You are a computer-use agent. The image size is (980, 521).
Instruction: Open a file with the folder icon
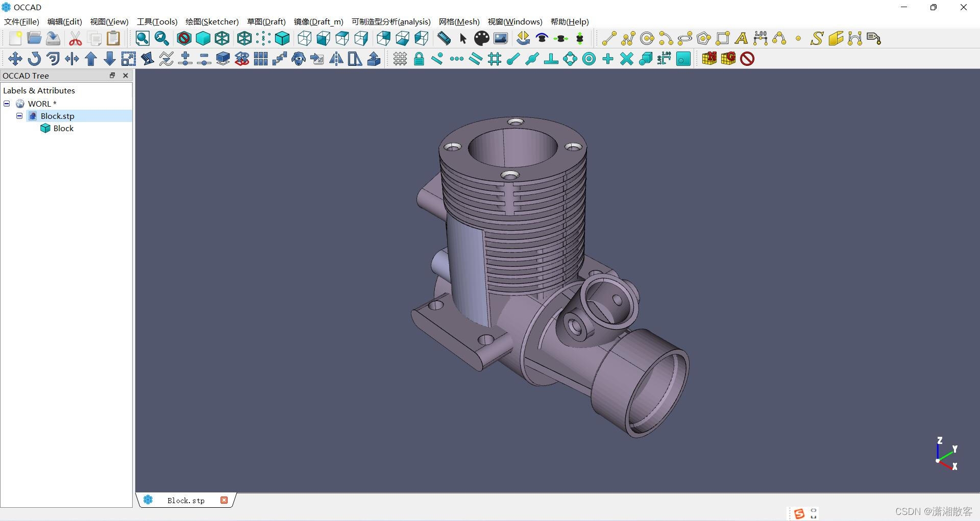click(x=34, y=38)
